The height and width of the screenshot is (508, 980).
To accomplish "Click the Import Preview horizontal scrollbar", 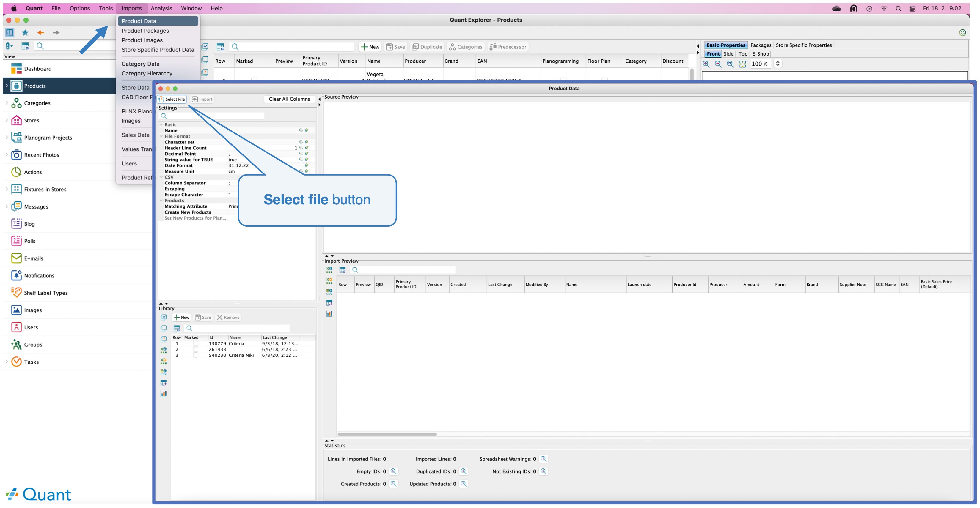I will [387, 434].
